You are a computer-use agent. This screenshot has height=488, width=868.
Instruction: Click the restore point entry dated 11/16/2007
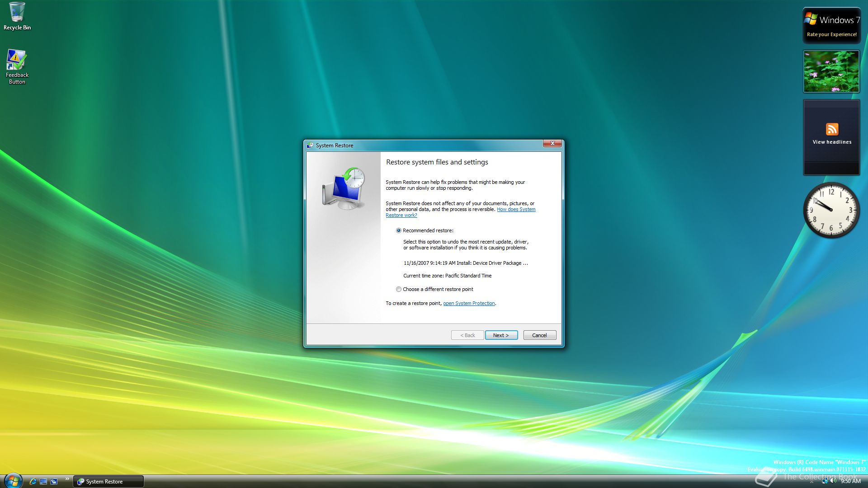point(466,263)
